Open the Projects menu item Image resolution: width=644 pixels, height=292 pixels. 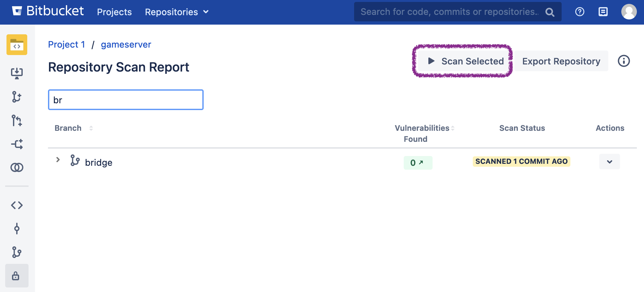click(114, 12)
